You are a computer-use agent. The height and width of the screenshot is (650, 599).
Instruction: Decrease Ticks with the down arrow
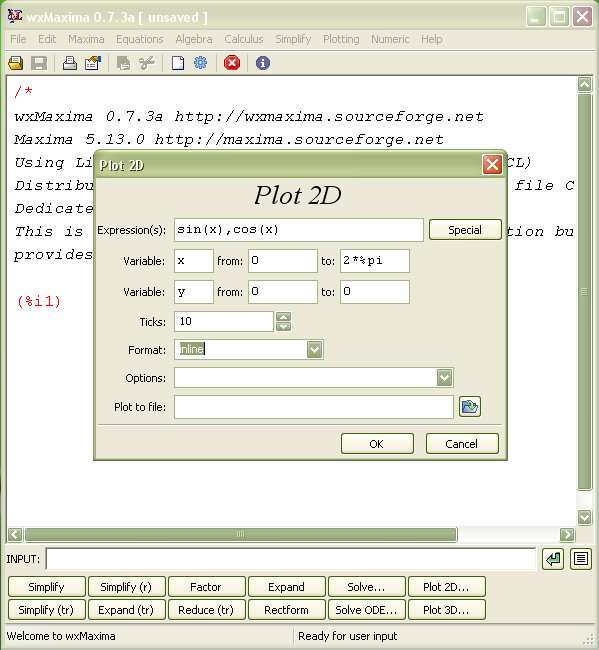coord(284,327)
